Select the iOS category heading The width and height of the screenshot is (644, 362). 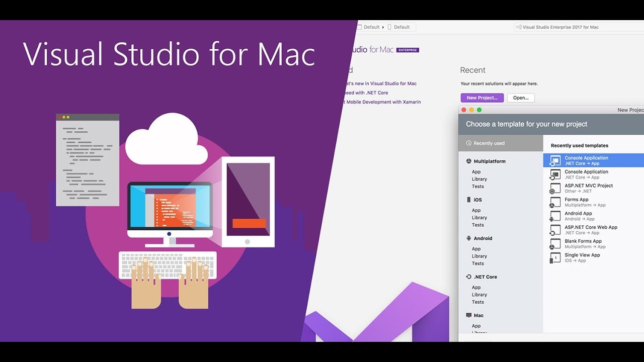478,200
